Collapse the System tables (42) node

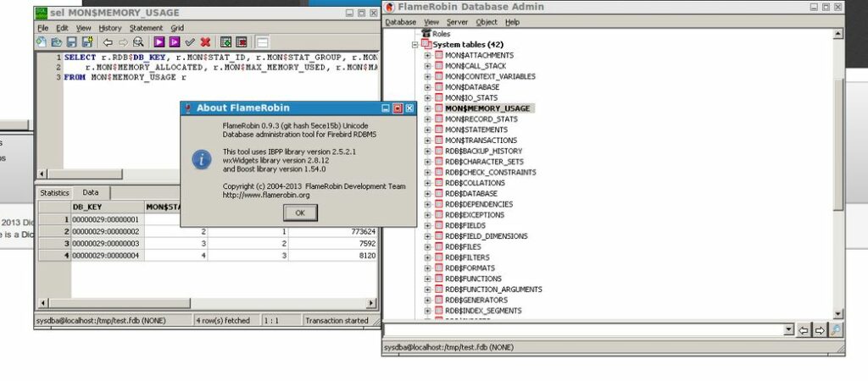click(415, 44)
